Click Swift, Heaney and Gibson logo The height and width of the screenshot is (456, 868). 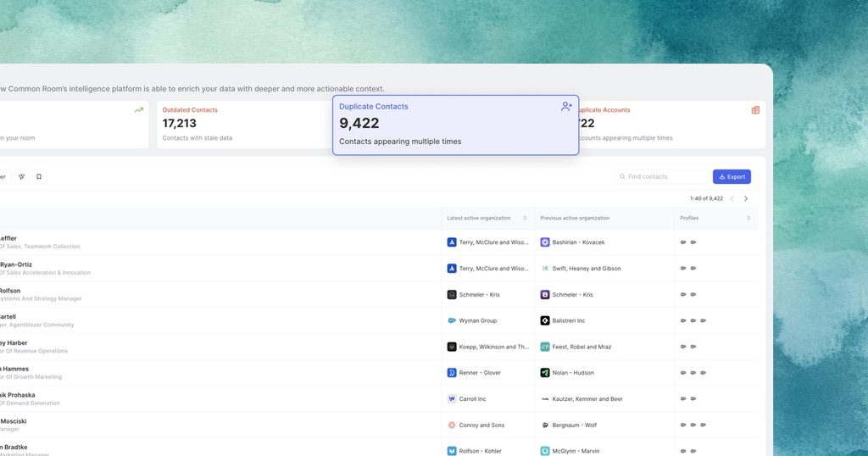(x=545, y=269)
